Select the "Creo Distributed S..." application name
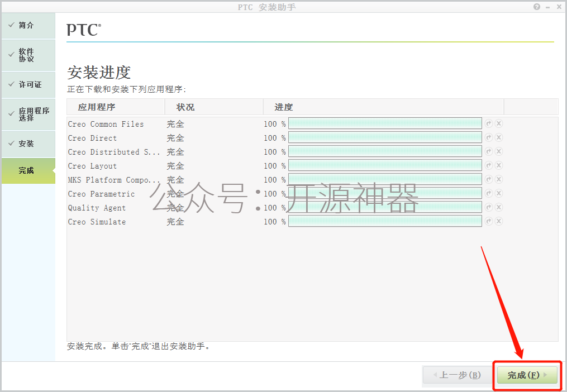The image size is (567, 392). tap(114, 152)
